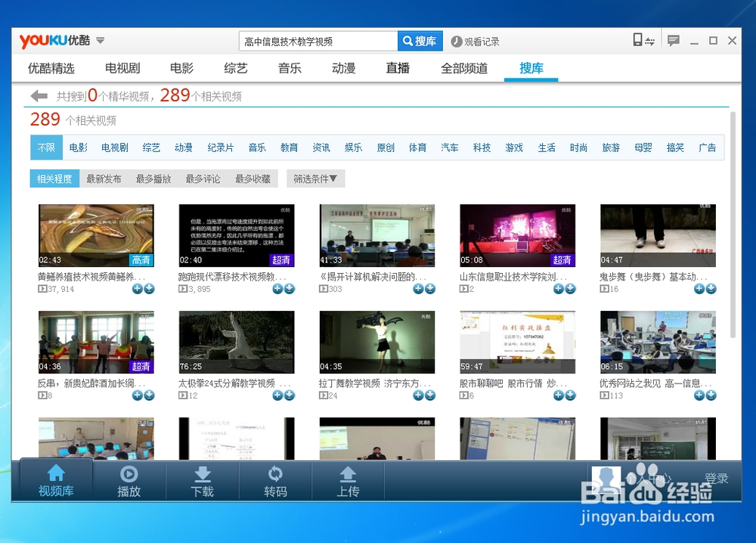Open the 转码 transcode tab
The width and height of the screenshot is (756, 543).
click(x=275, y=480)
